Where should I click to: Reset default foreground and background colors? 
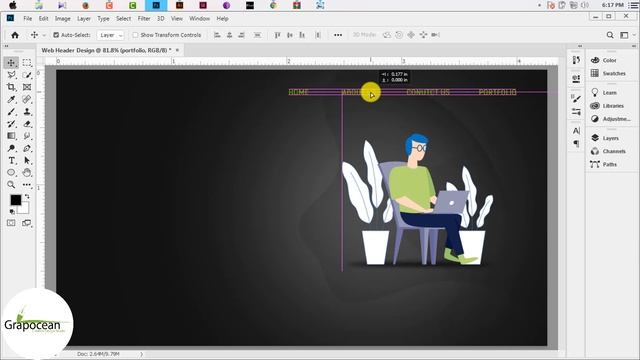point(12,211)
